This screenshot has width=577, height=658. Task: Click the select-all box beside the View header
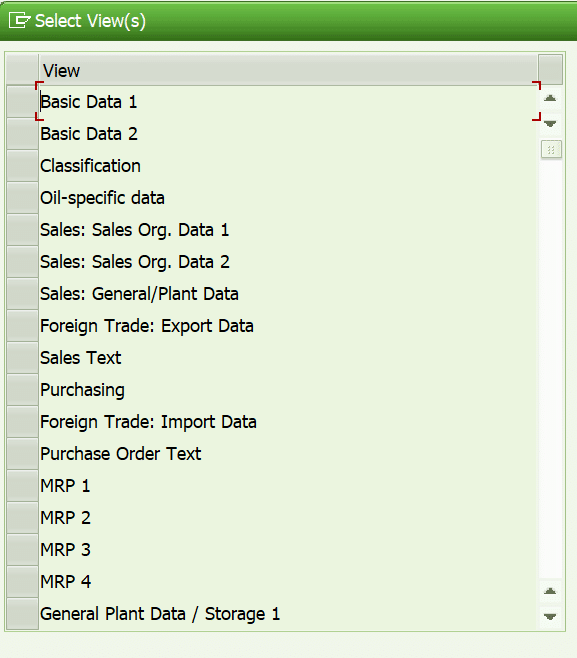[23, 70]
